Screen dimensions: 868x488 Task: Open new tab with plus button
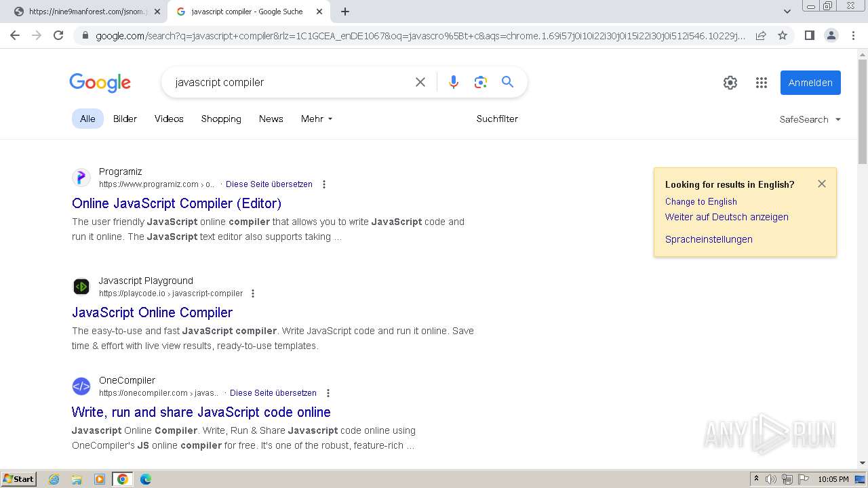(x=345, y=12)
